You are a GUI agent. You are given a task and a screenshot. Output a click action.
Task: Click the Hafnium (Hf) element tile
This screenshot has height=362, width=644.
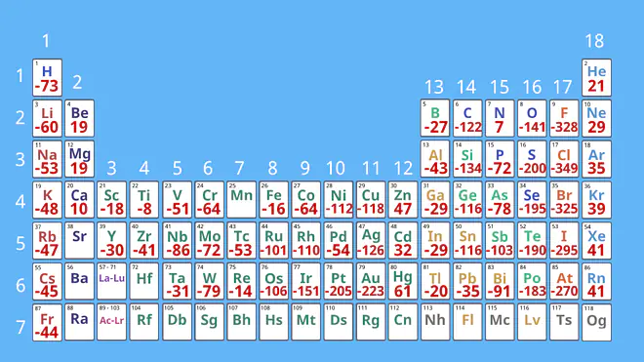(x=144, y=282)
